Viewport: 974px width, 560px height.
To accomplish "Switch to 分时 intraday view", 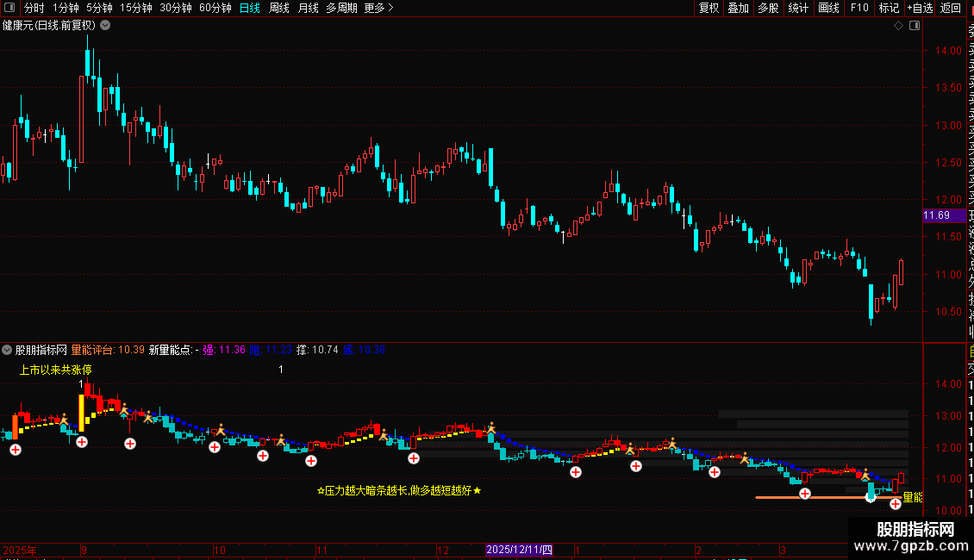I will 34,8.
